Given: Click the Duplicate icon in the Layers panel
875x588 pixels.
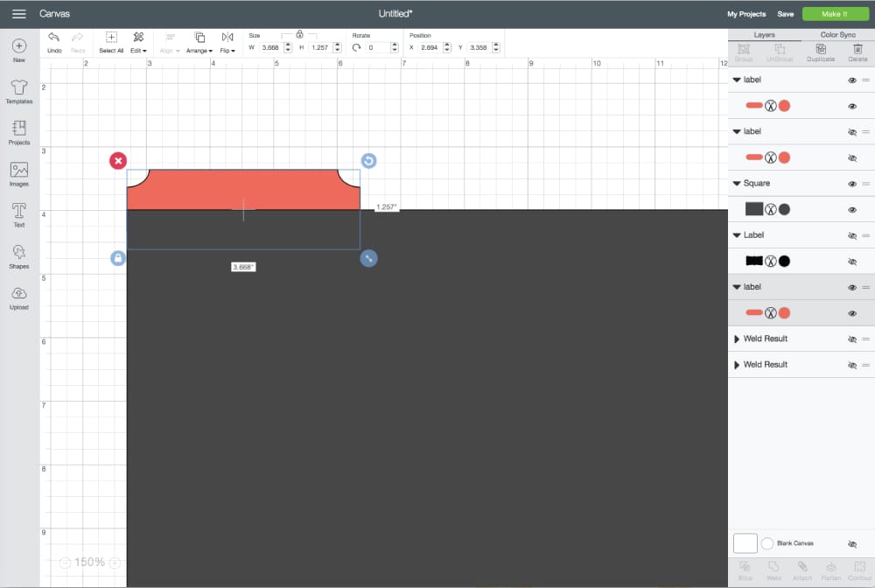Looking at the screenshot, I should point(821,52).
